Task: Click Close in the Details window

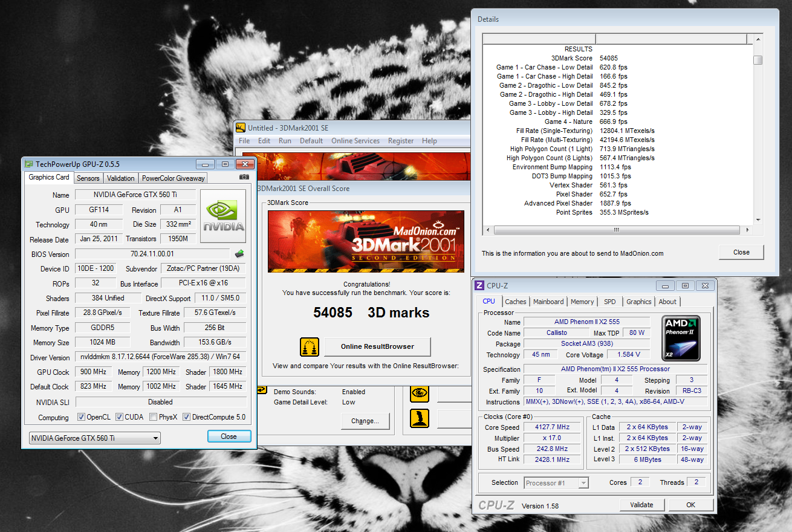Action: point(741,252)
